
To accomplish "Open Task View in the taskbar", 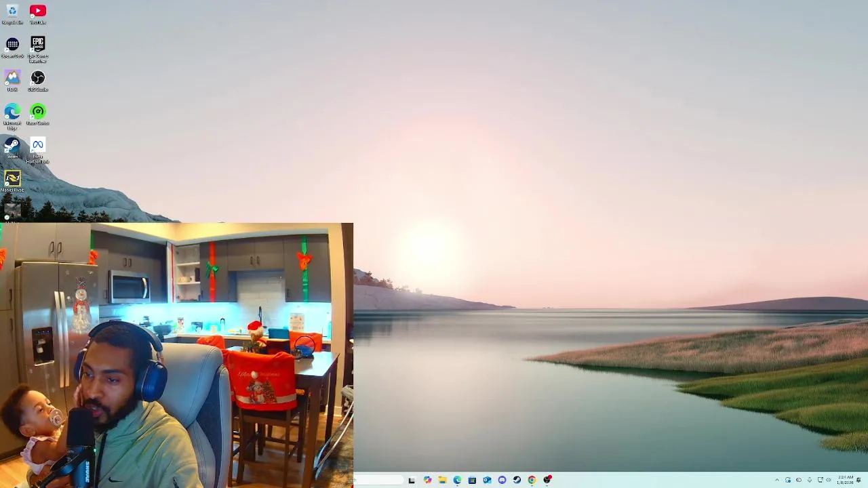I will pyautogui.click(x=412, y=480).
